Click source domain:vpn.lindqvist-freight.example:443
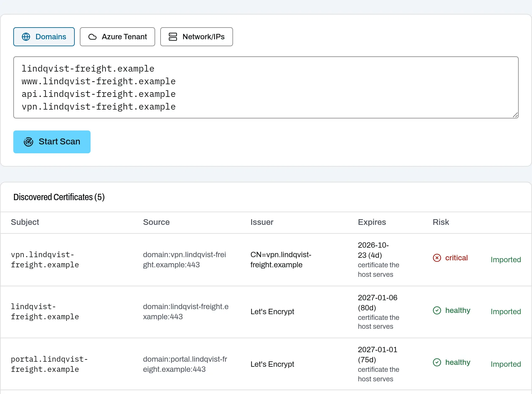Viewport: 532px width, 394px height. tap(185, 260)
